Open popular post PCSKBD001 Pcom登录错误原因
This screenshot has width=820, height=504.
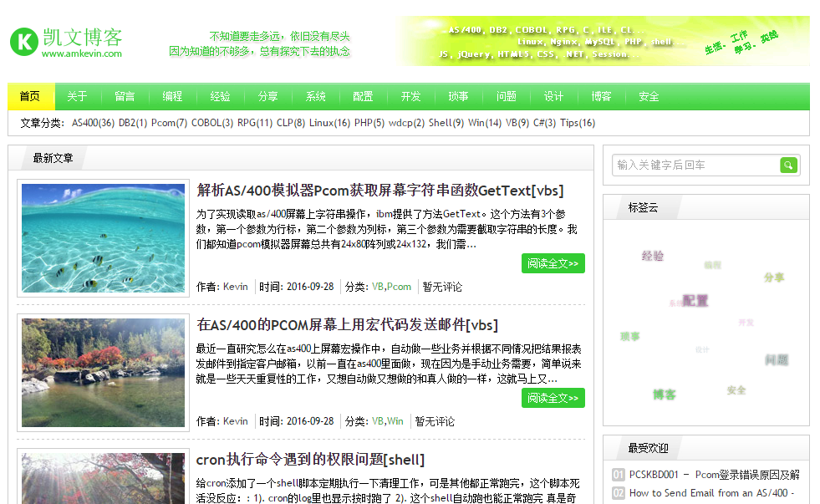pos(715,475)
